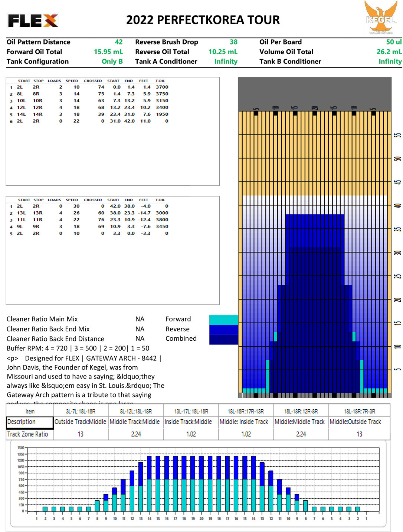Click the 'Designed for FLEX | GATEWAY ARCH' line
The image size is (403, 532).
pyautogui.click(x=84, y=358)
